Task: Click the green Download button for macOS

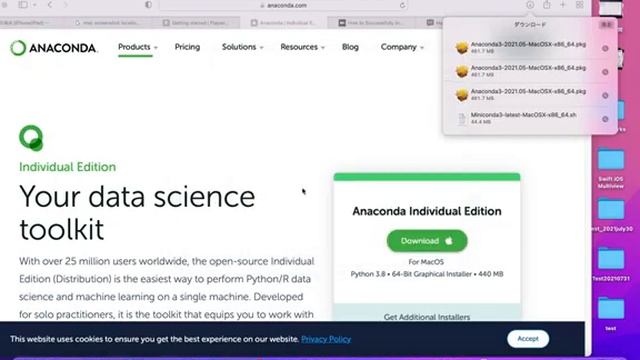Action: (x=427, y=241)
